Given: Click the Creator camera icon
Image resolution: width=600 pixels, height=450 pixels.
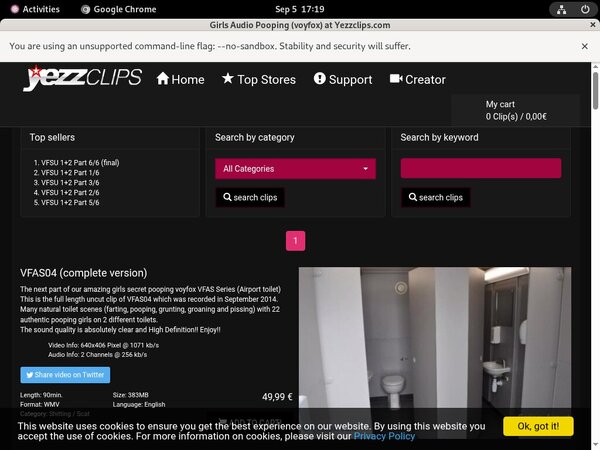Looking at the screenshot, I should point(396,79).
